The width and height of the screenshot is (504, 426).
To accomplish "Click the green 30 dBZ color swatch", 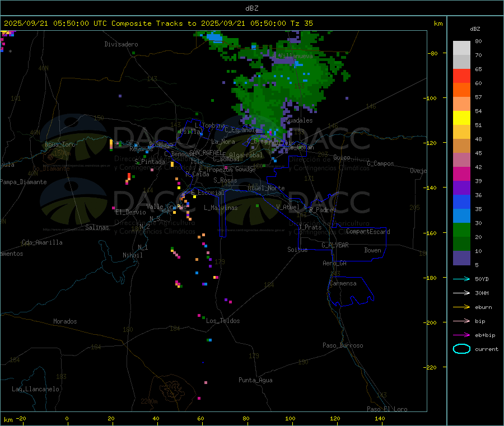I will [461, 230].
